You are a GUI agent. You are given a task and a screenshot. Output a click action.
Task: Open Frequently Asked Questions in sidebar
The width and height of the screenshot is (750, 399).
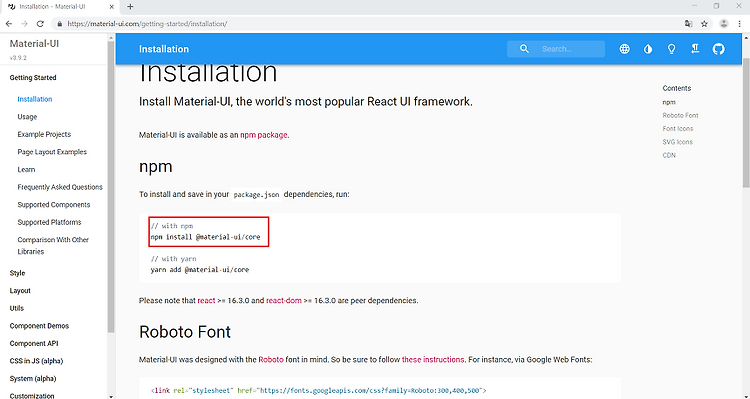click(x=60, y=187)
